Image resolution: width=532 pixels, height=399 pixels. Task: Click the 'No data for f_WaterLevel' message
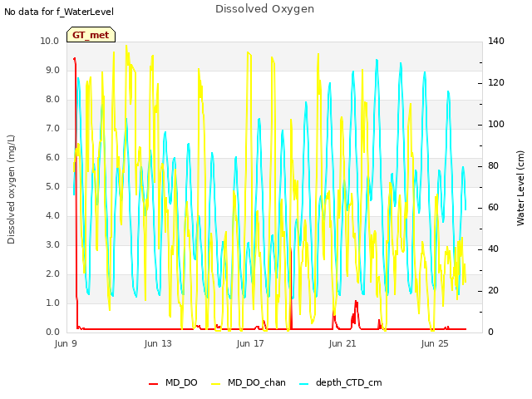point(59,12)
